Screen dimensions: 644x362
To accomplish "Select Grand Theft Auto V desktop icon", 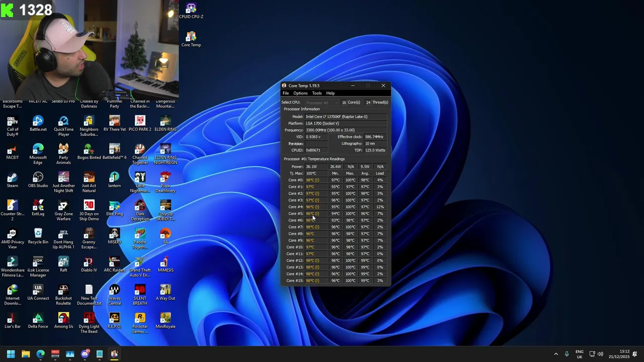I will click(x=140, y=267).
